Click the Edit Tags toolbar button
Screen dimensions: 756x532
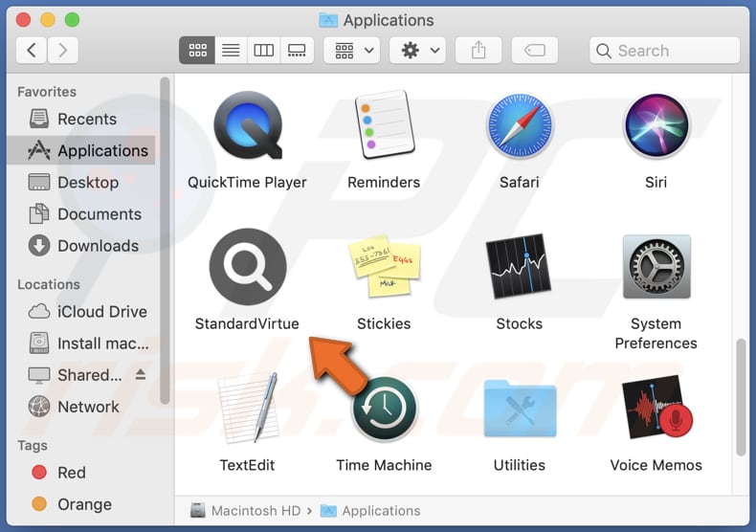(535, 50)
